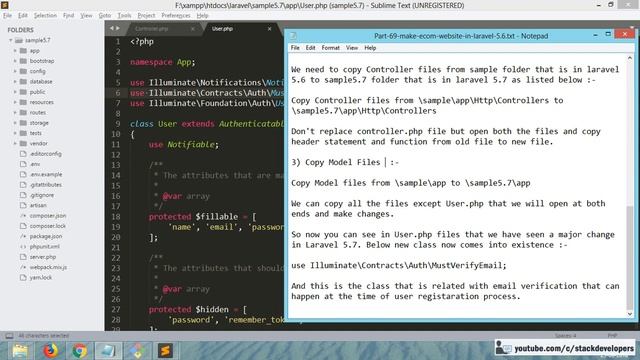This screenshot has height=360, width=640.
Task: Click 'use Illuminate\Contracts\Auth\MustVerifyEmail;' in Notepad
Action: pyautogui.click(x=399, y=265)
